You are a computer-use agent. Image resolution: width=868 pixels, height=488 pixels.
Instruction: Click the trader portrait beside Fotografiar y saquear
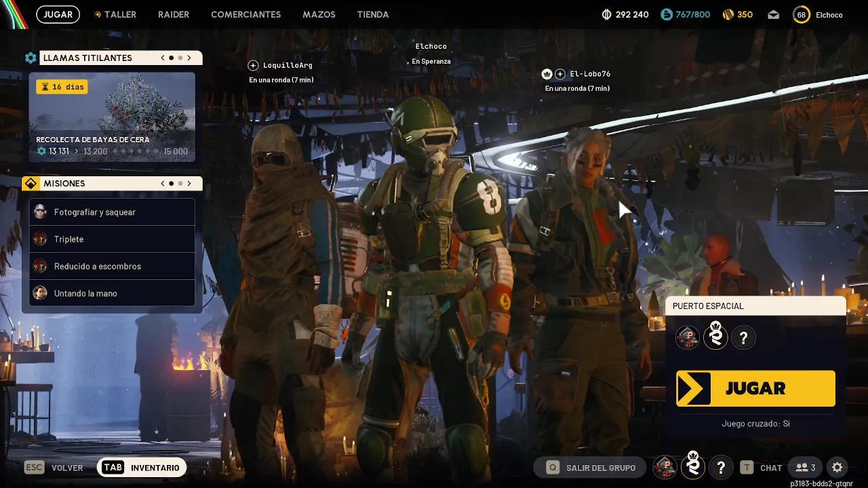40,212
